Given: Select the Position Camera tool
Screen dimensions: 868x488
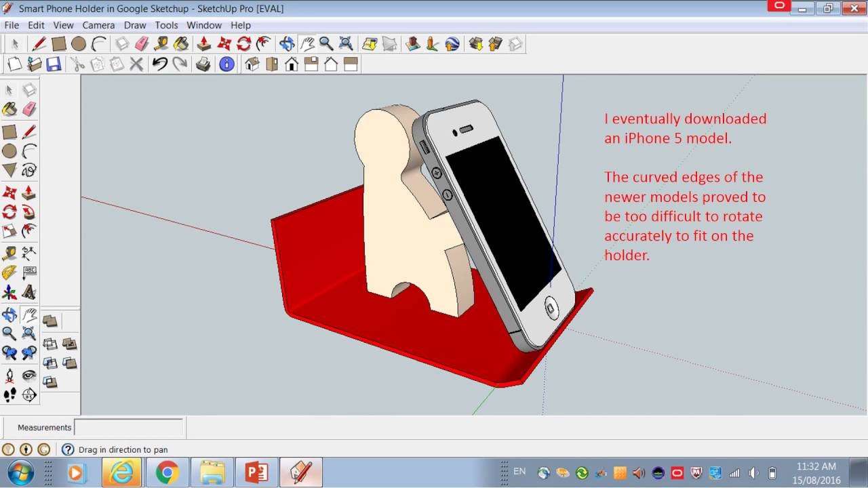Looking at the screenshot, I should tap(9, 375).
